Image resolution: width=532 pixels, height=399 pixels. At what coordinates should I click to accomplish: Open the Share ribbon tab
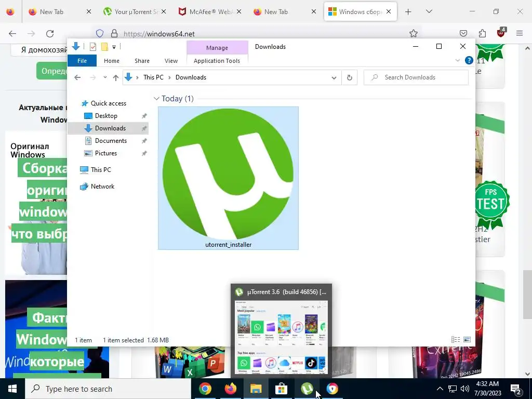click(142, 61)
